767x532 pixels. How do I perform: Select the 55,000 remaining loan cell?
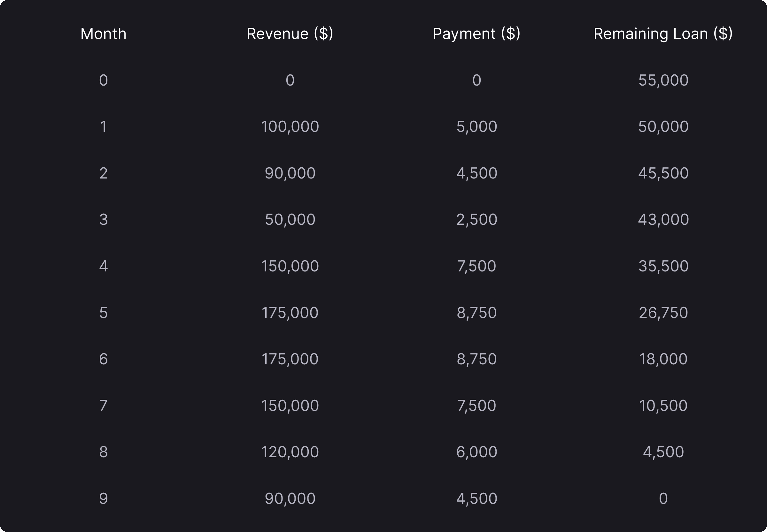tap(663, 80)
